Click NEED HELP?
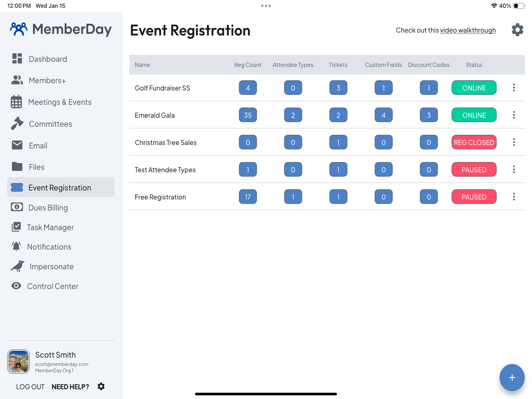This screenshot has height=399, width=532. pyautogui.click(x=70, y=387)
